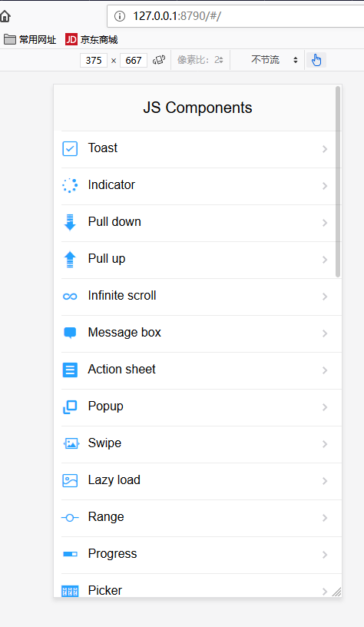Click the Popup overlapping squares icon
The image size is (364, 627).
(70, 406)
